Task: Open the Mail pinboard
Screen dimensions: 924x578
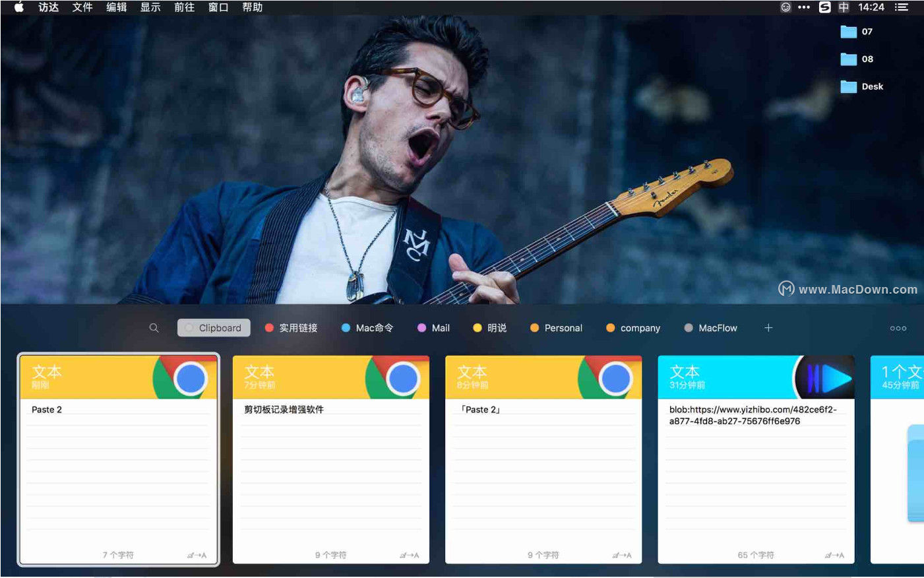Action: tap(433, 328)
